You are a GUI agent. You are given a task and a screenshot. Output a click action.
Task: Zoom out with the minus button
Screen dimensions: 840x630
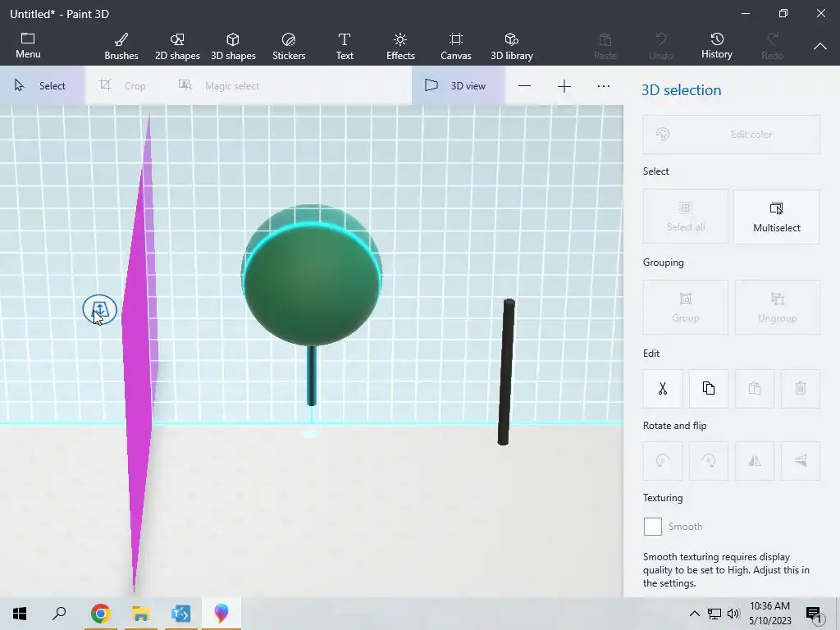click(x=524, y=86)
